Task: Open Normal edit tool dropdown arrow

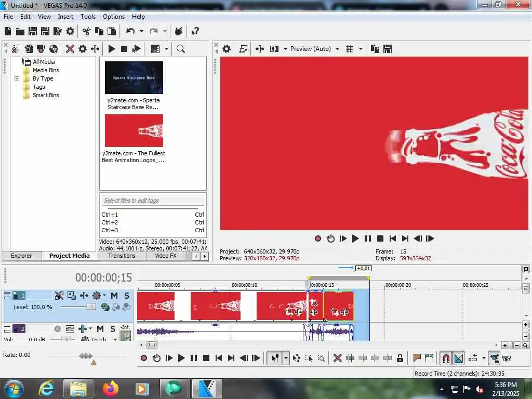Action: (x=286, y=358)
